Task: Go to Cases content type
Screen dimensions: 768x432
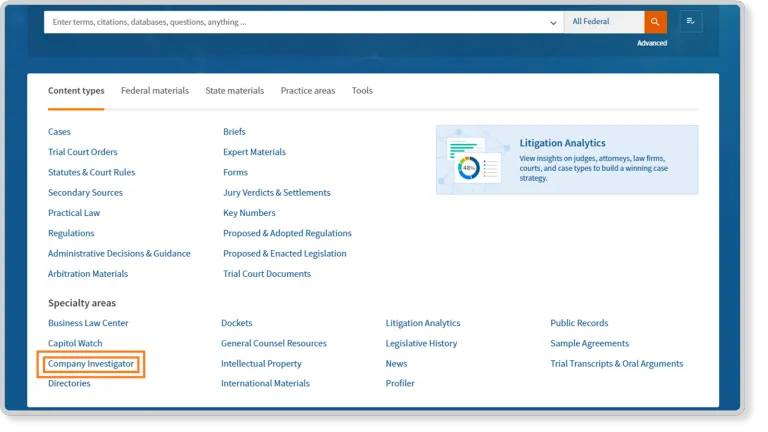Action: [59, 132]
